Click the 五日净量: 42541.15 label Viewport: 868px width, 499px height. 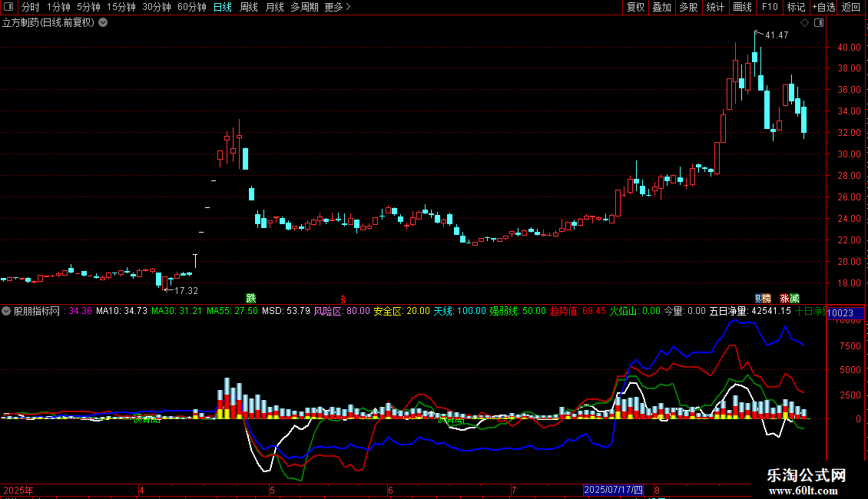coord(750,311)
